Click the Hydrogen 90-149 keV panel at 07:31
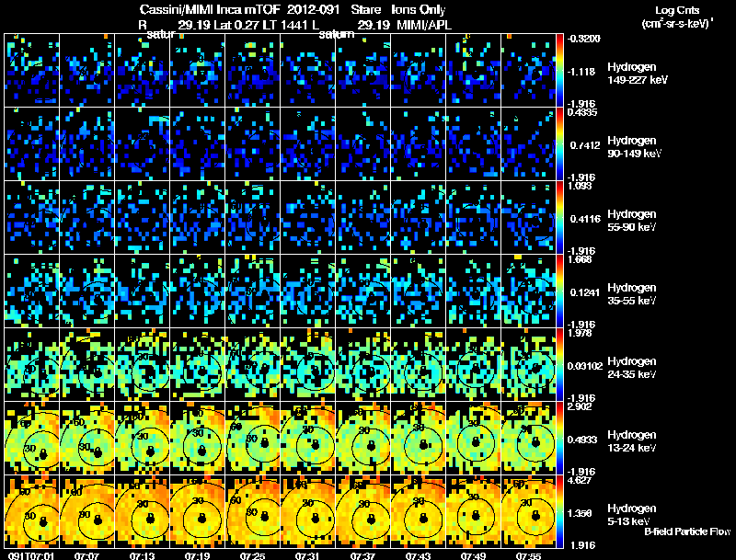The height and width of the screenshot is (560, 736). [x=308, y=144]
